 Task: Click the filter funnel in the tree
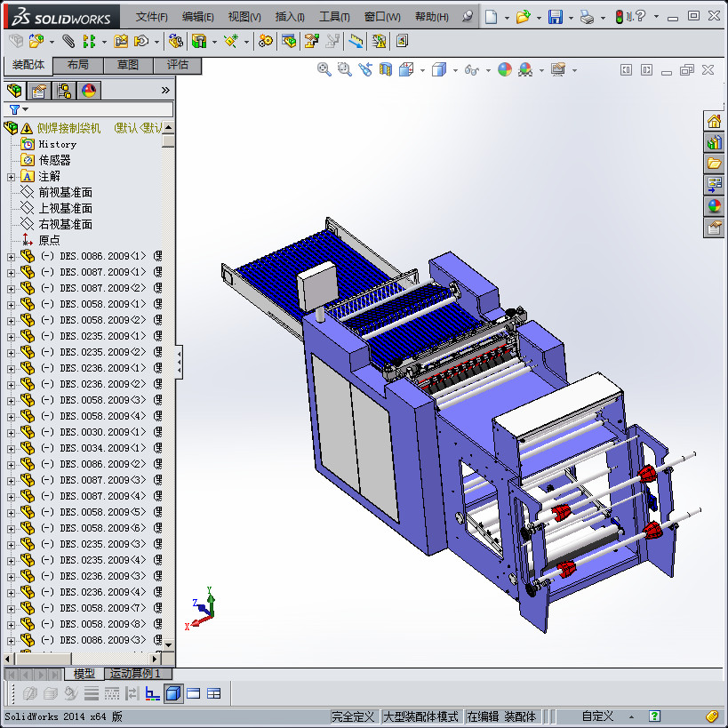14,109
